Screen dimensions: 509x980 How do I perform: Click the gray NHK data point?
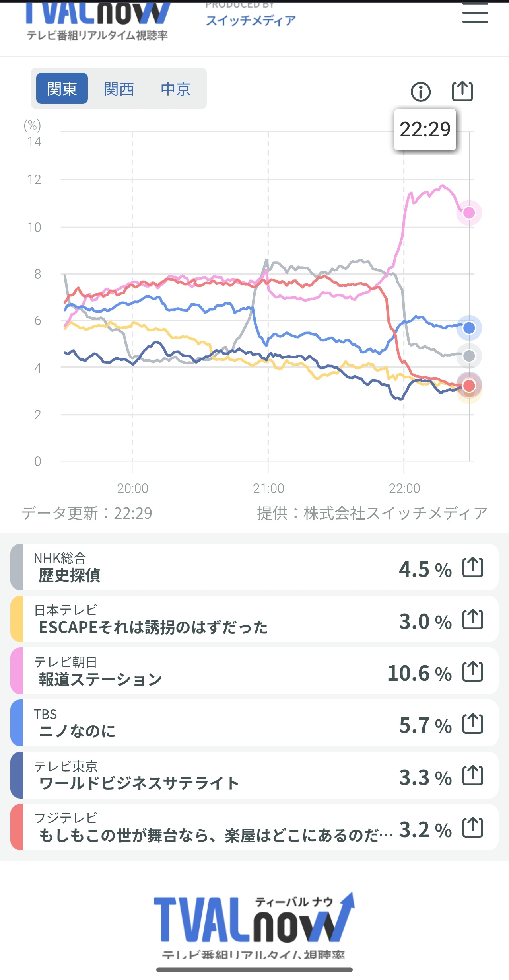[469, 356]
